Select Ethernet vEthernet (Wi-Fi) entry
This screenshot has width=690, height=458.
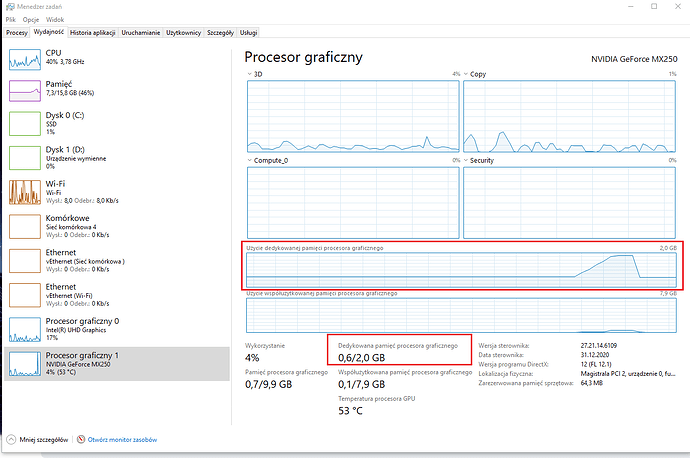tap(24, 294)
